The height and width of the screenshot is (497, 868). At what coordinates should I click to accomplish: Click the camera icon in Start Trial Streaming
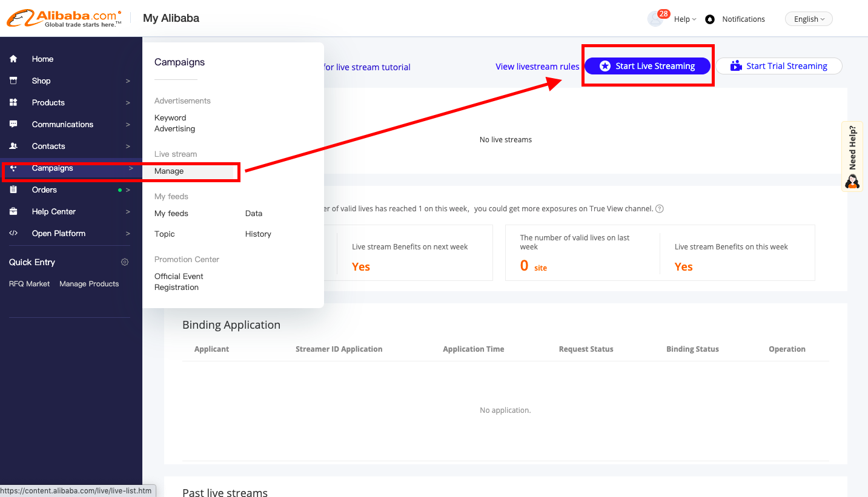point(736,66)
